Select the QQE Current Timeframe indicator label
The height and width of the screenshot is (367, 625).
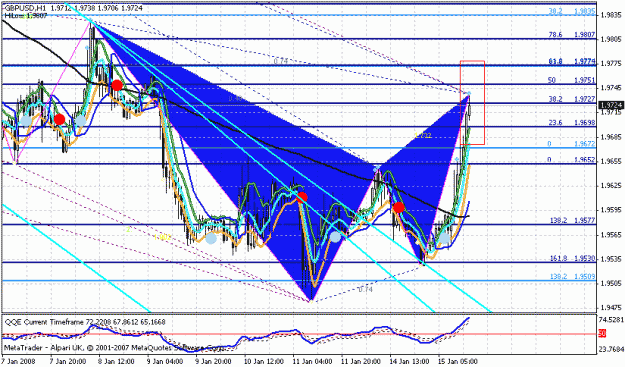(x=85, y=322)
